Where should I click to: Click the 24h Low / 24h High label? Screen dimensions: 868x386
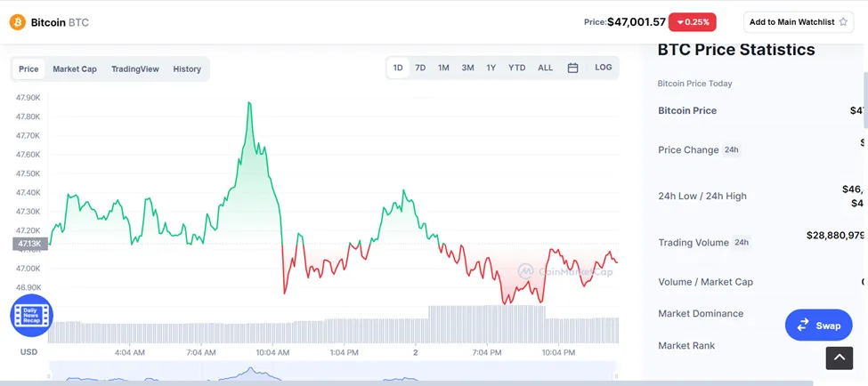pos(702,197)
